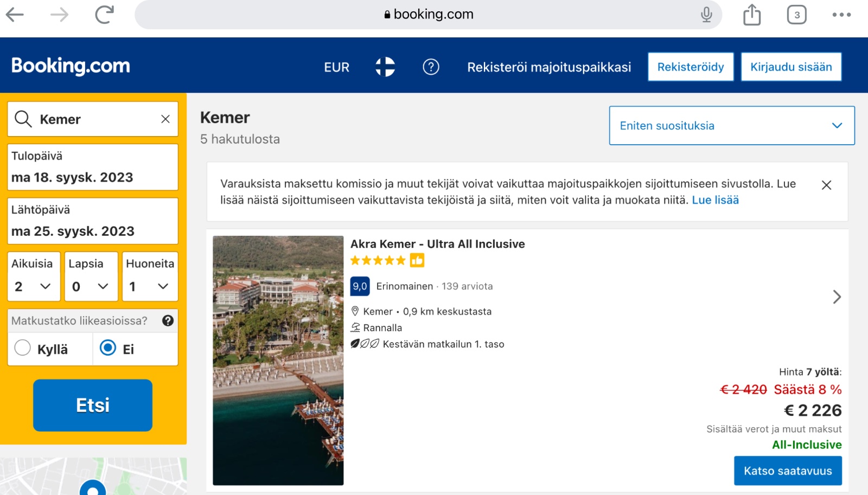Click Akra Kemer - Ultra All Inclusive title
This screenshot has width=868, height=495.
(x=437, y=244)
